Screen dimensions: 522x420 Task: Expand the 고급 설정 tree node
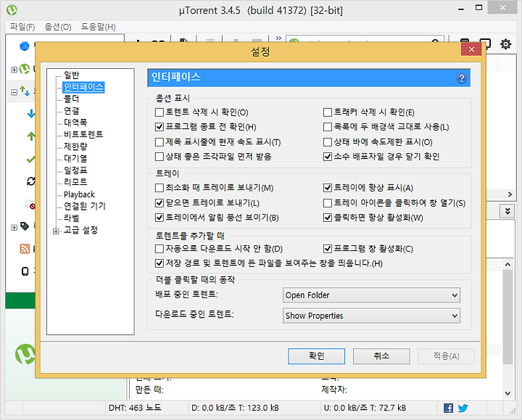56,231
